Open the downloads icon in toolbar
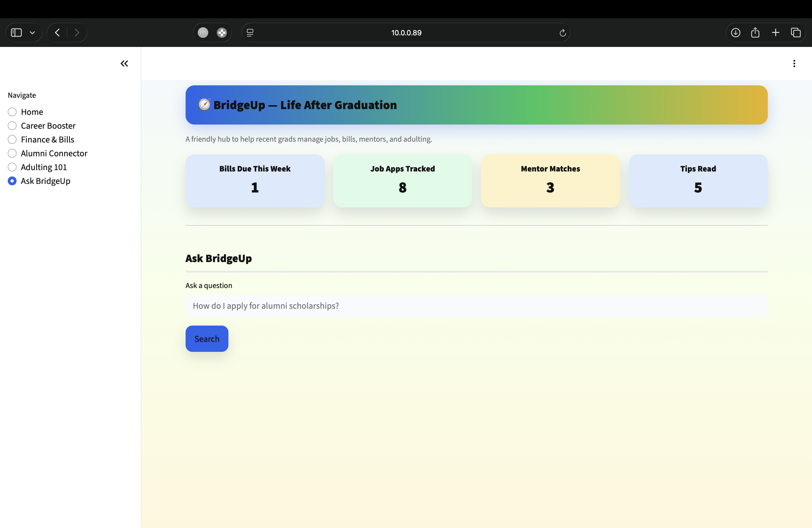 coord(735,33)
